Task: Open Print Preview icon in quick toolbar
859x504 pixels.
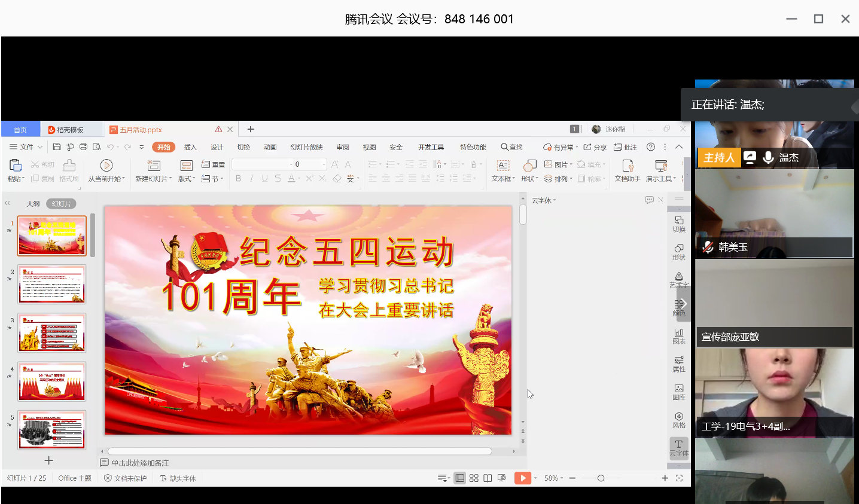Action: (x=96, y=147)
